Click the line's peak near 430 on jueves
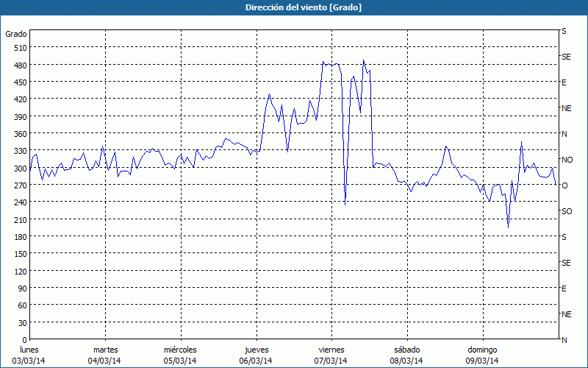 (269, 94)
